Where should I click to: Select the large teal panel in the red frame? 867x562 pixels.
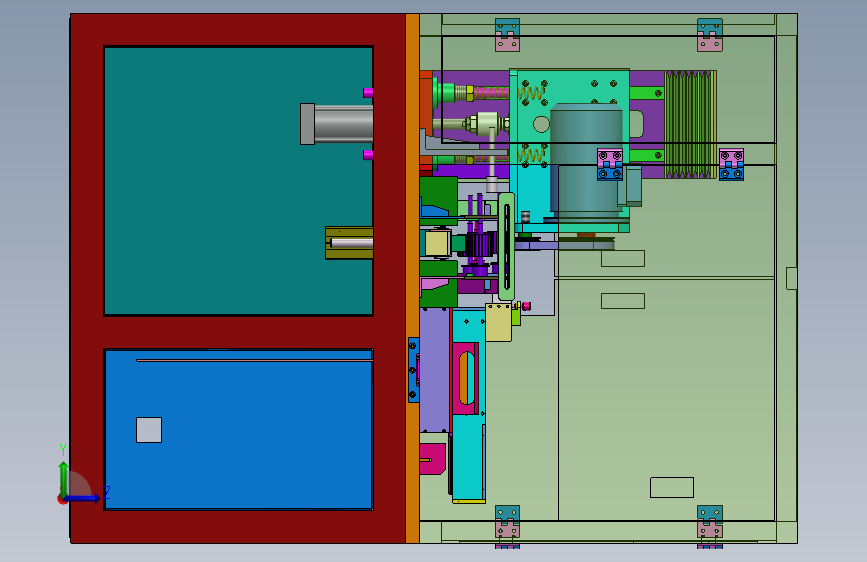click(238, 181)
